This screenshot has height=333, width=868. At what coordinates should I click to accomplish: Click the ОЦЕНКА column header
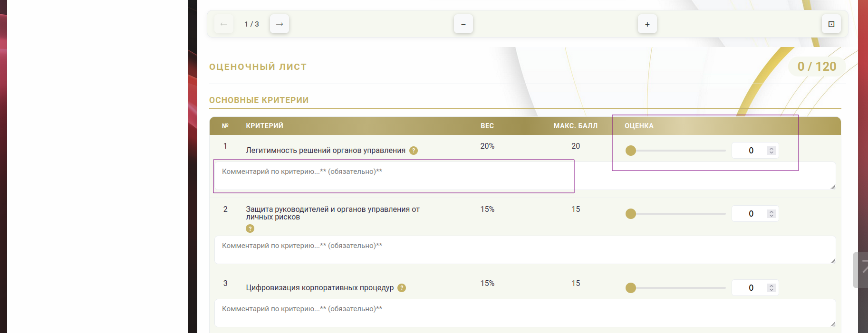(639, 126)
